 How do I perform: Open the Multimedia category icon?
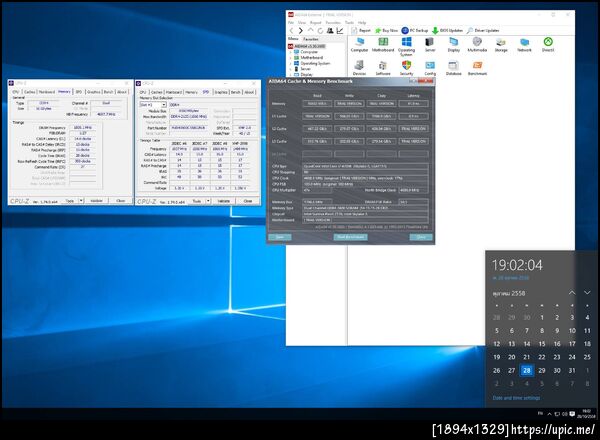(x=477, y=44)
